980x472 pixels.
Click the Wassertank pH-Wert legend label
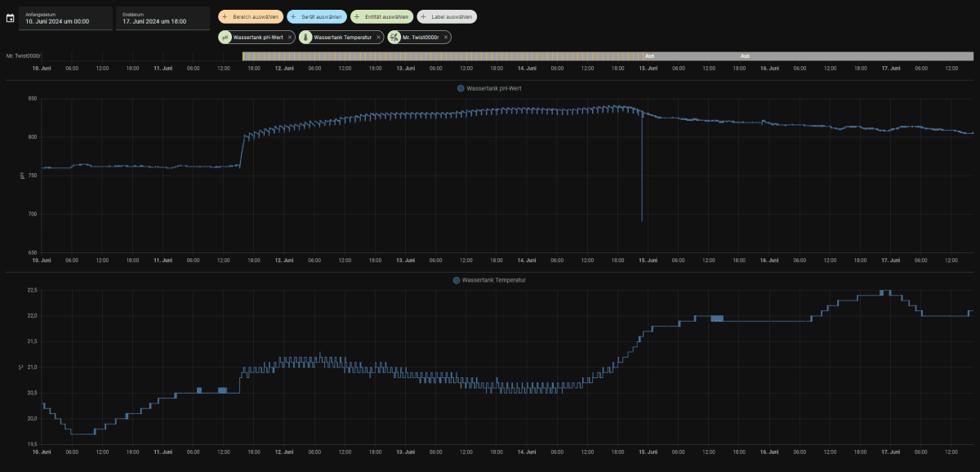(x=495, y=87)
